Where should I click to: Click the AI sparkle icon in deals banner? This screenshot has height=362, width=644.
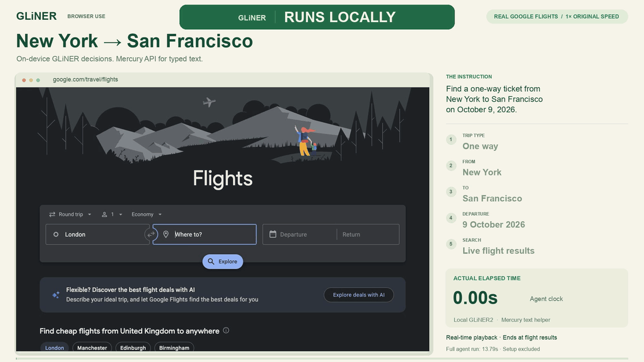tap(56, 295)
